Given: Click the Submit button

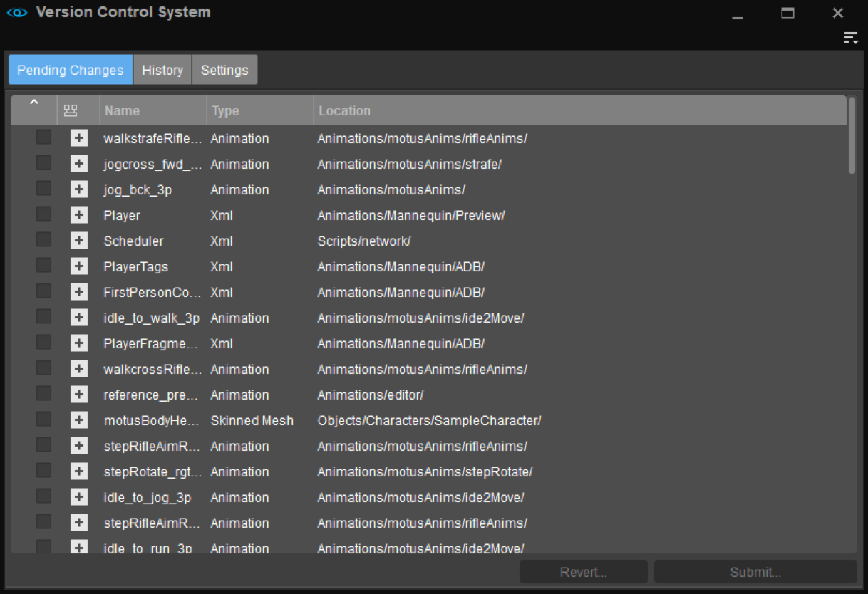Looking at the screenshot, I should point(755,573).
